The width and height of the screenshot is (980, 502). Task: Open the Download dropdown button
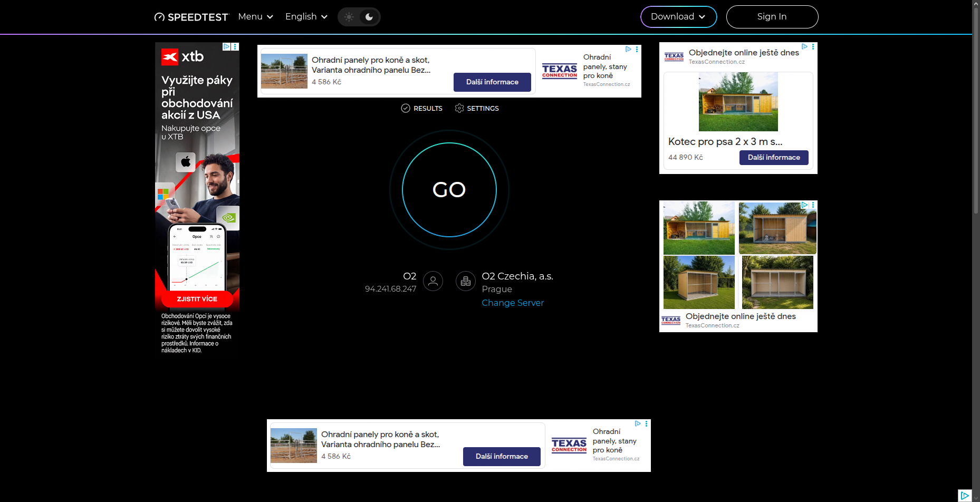678,17
